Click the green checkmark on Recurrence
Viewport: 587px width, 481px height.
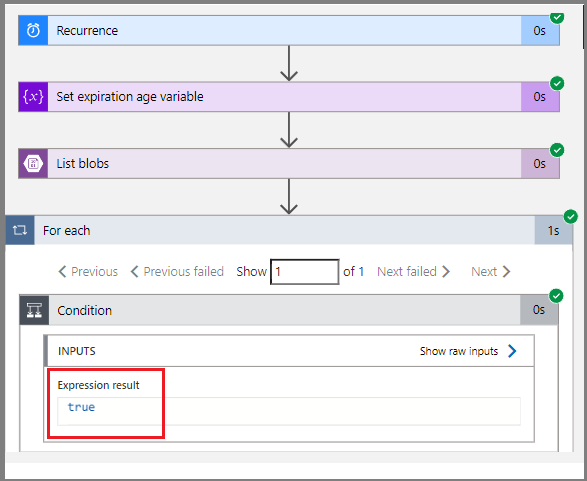[557, 17]
